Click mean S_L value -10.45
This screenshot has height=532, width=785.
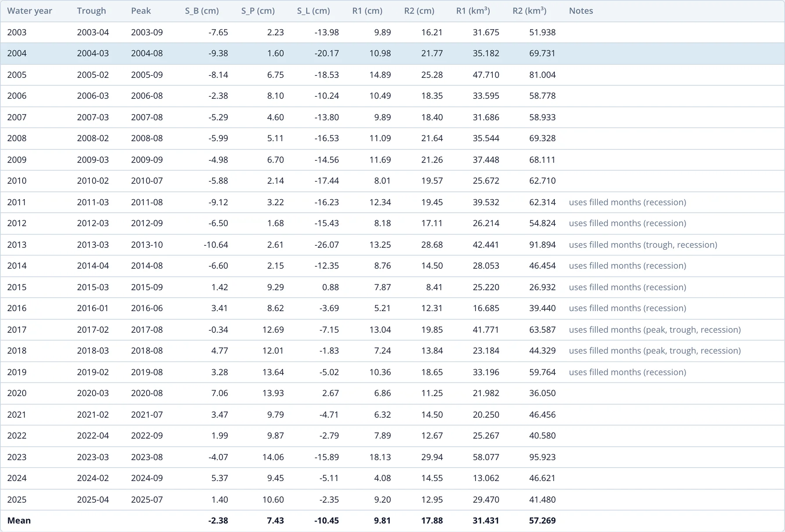coord(327,521)
